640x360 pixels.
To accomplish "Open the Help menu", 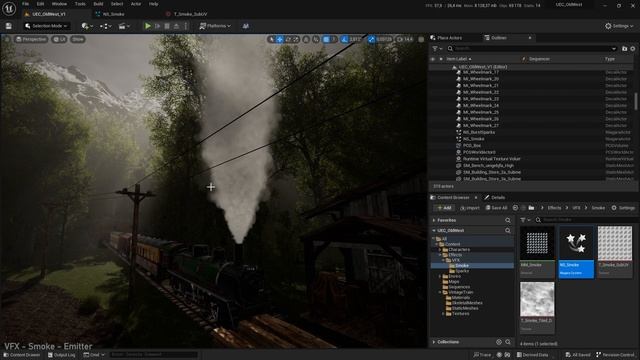I will (x=153, y=4).
